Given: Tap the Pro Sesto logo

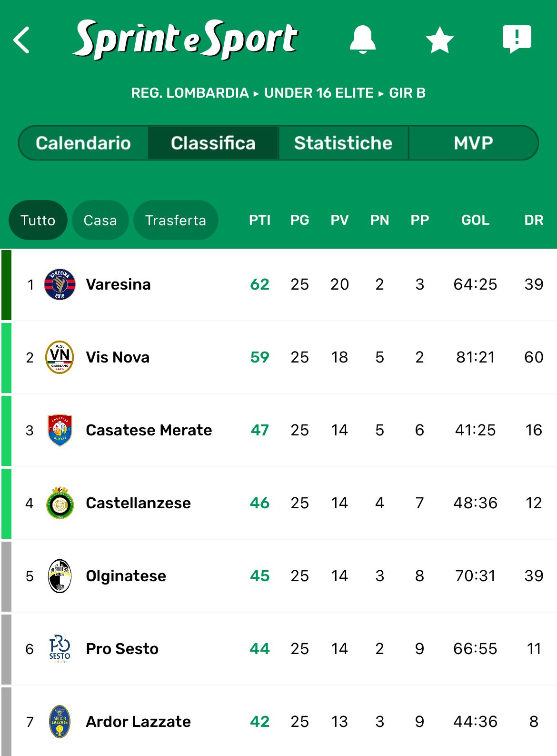Looking at the screenshot, I should (60, 649).
